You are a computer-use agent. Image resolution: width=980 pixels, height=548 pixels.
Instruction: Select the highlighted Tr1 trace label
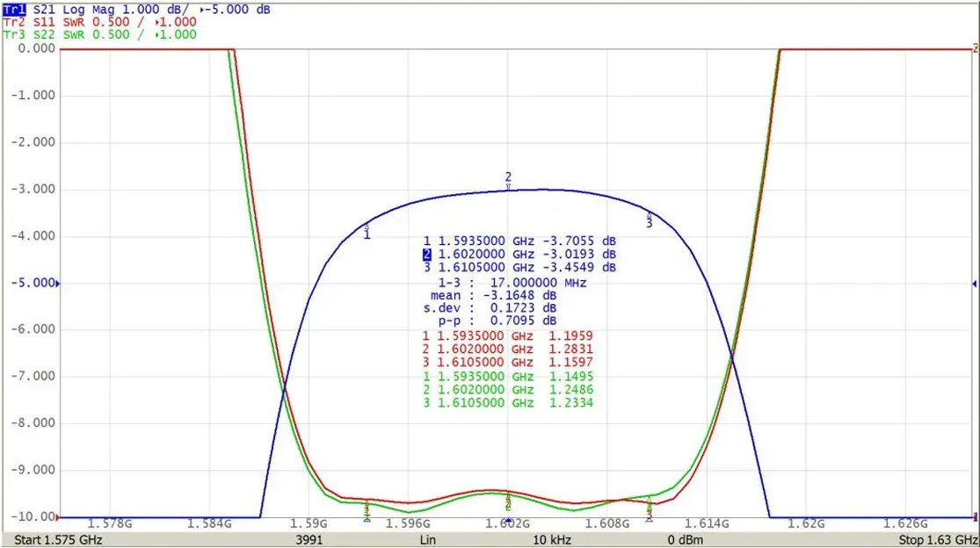pos(14,10)
